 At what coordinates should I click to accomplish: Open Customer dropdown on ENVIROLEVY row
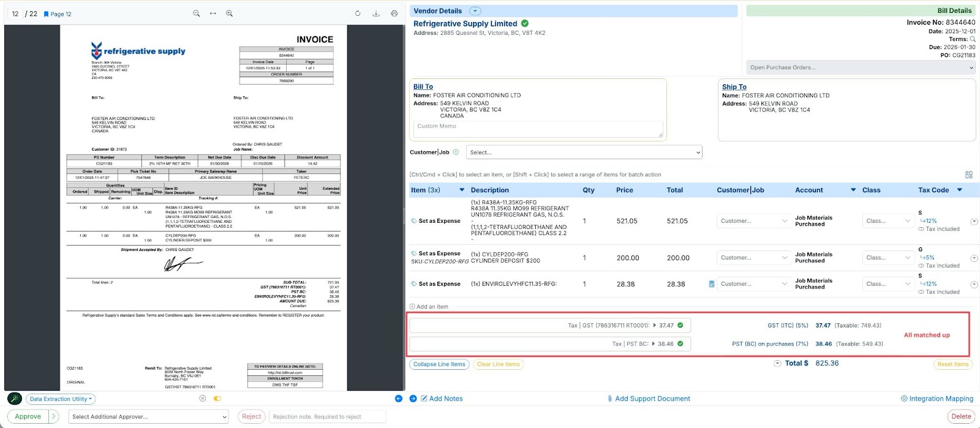754,284
